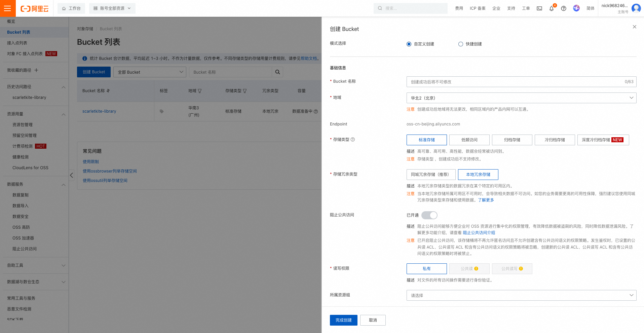The image size is (644, 333).
Task: Click 取消 button
Action: 373,320
